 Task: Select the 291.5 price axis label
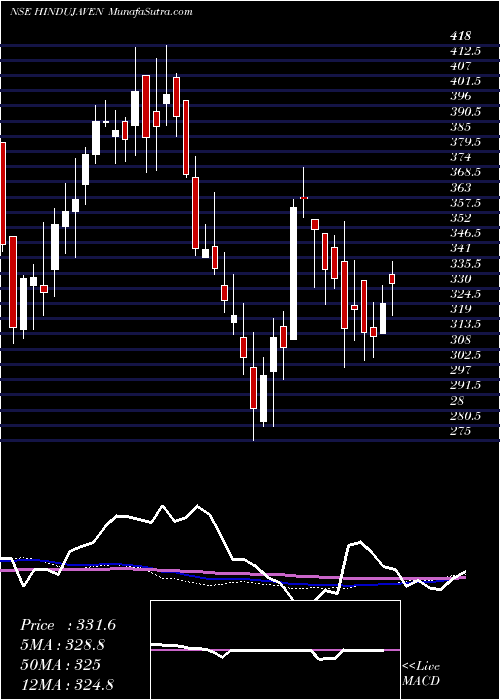coord(466,386)
